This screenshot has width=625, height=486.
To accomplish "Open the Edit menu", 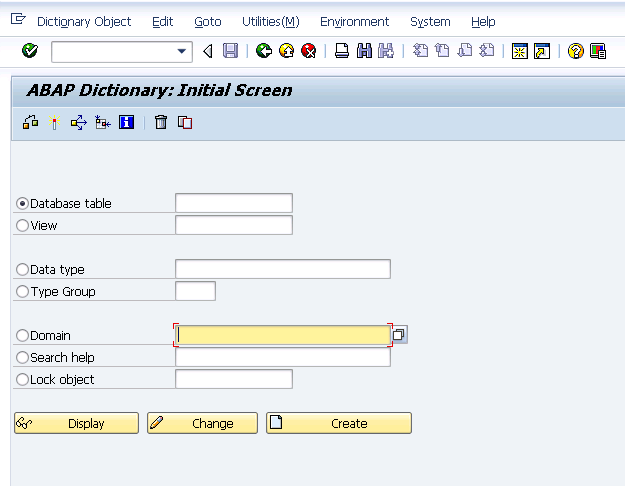I will tap(163, 22).
